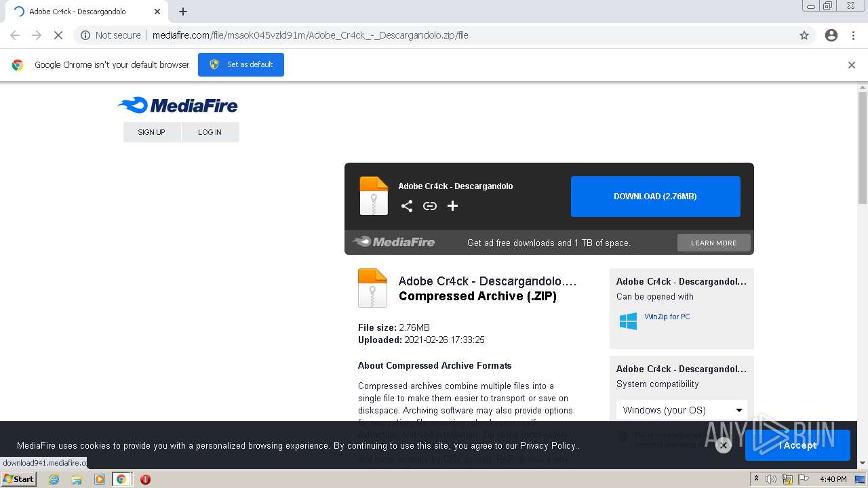
Task: Click 'Can be opened with' label
Action: [655, 296]
